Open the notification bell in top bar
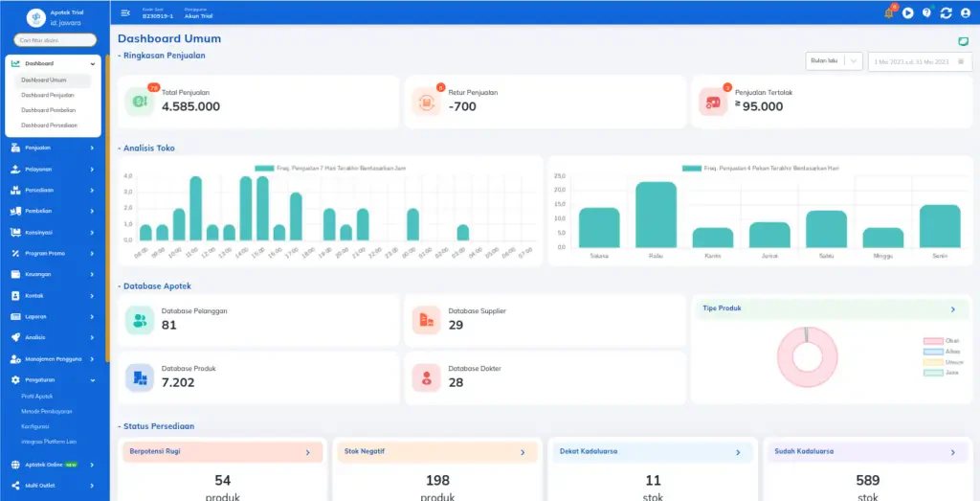The width and height of the screenshot is (980, 501). (x=888, y=12)
